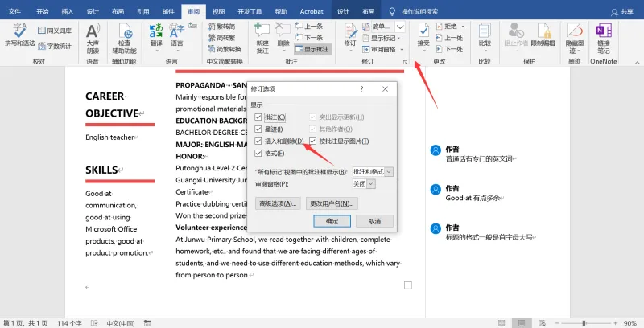Convert text with 繁转简
644x328 pixels.
222,27
